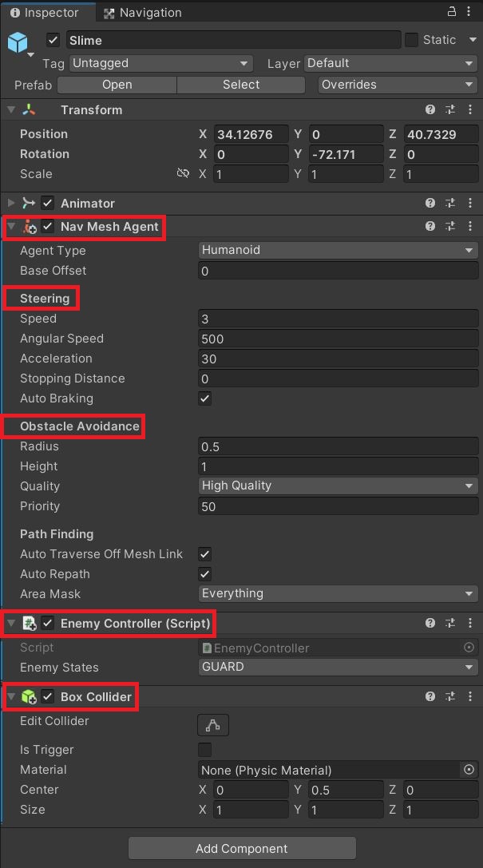The width and height of the screenshot is (483, 868).
Task: Enable the Is Trigger checkbox
Action: pyautogui.click(x=204, y=750)
